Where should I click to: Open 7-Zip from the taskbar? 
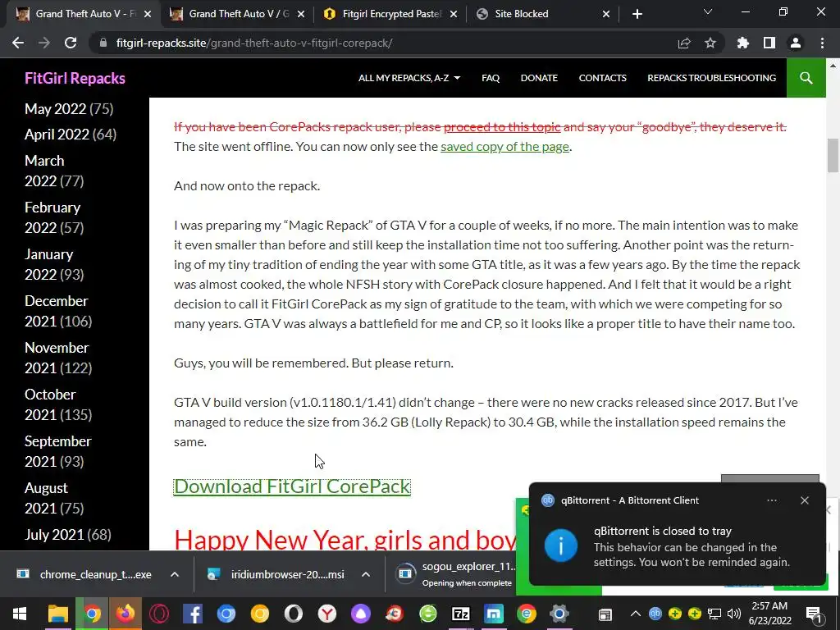click(x=461, y=614)
